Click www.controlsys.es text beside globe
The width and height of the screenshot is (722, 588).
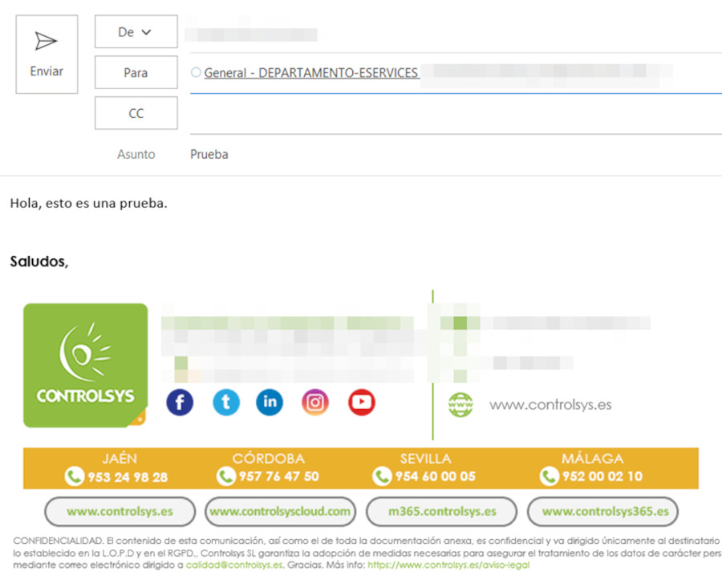(550, 405)
